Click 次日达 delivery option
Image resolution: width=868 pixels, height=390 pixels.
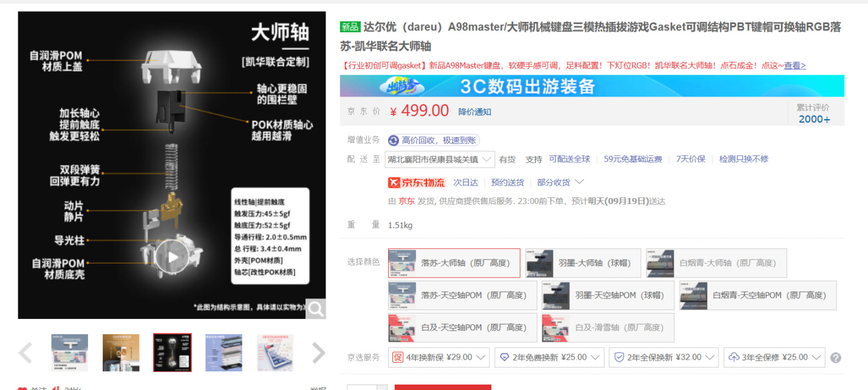(x=465, y=182)
